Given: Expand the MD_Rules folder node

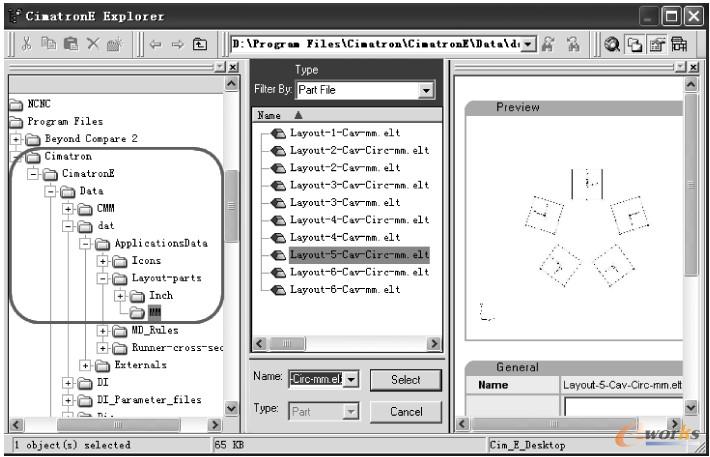Looking at the screenshot, I should pyautogui.click(x=103, y=331).
